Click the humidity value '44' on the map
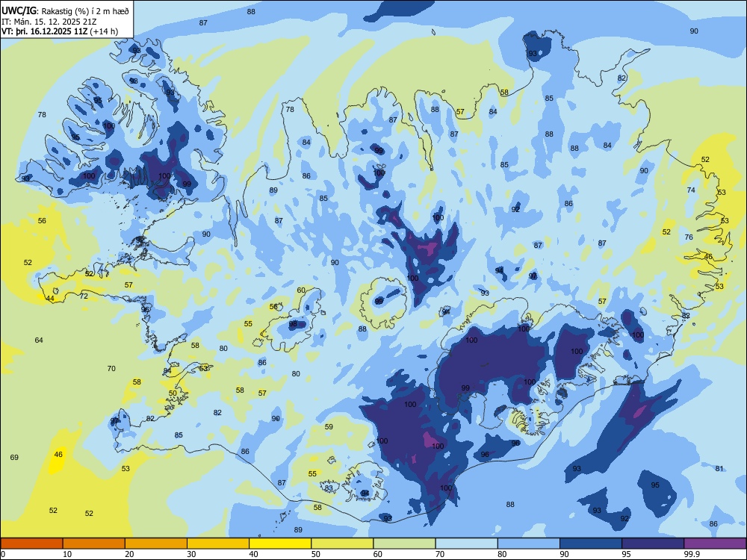747x560 pixels. pos(50,299)
